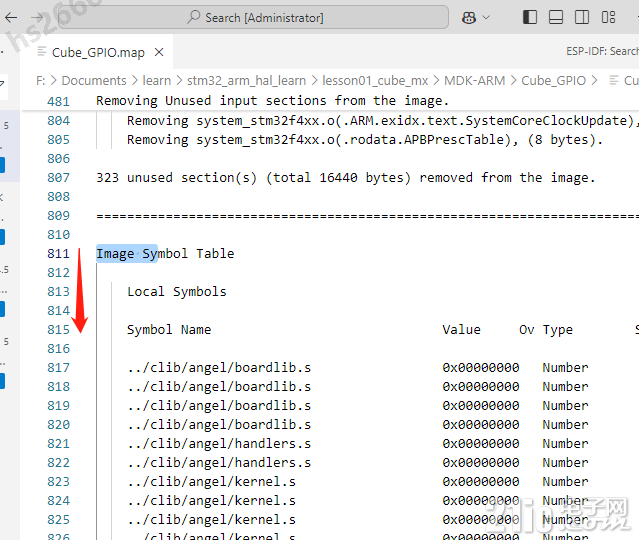Click boardlib.s entry on line 817

pyautogui.click(x=219, y=368)
